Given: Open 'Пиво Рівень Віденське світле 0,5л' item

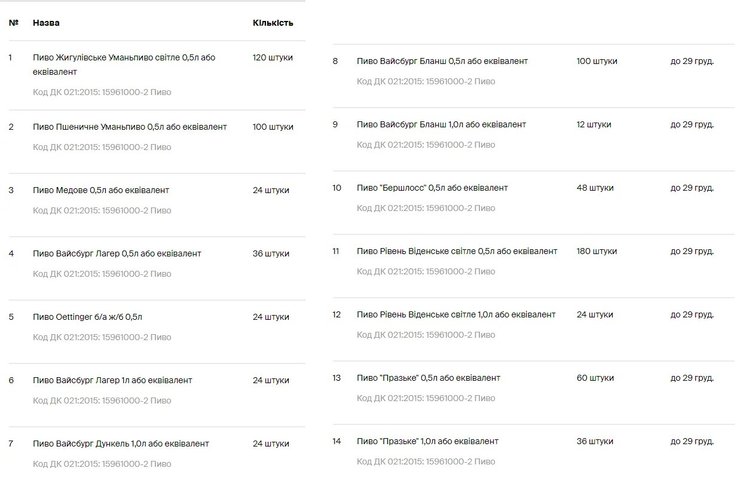Looking at the screenshot, I should (x=455, y=251).
